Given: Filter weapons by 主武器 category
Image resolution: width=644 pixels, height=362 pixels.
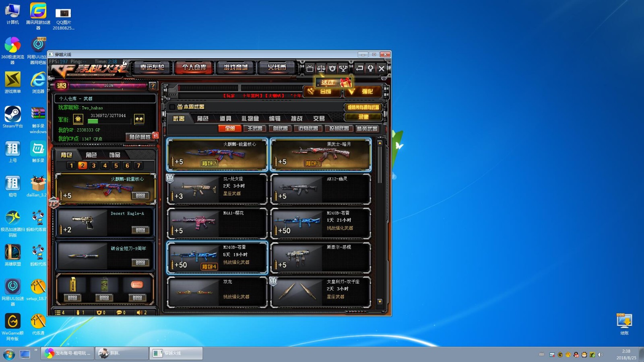Looking at the screenshot, I should 255,128.
